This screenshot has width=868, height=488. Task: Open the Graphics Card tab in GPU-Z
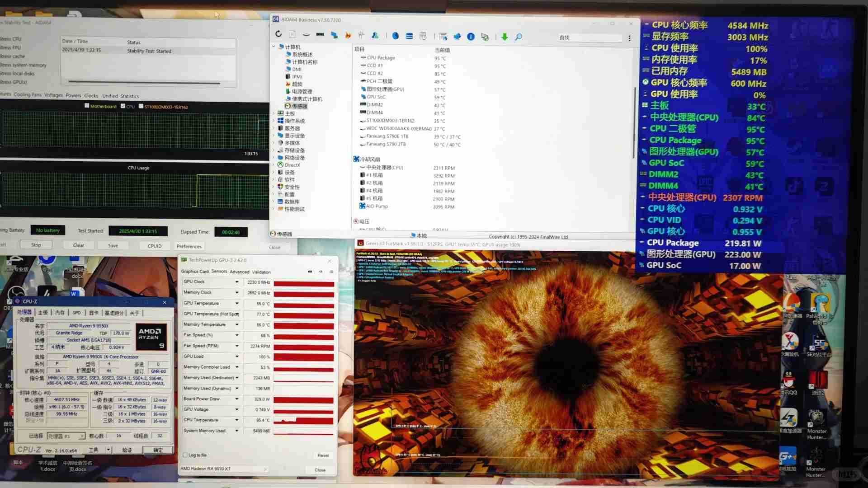click(195, 271)
